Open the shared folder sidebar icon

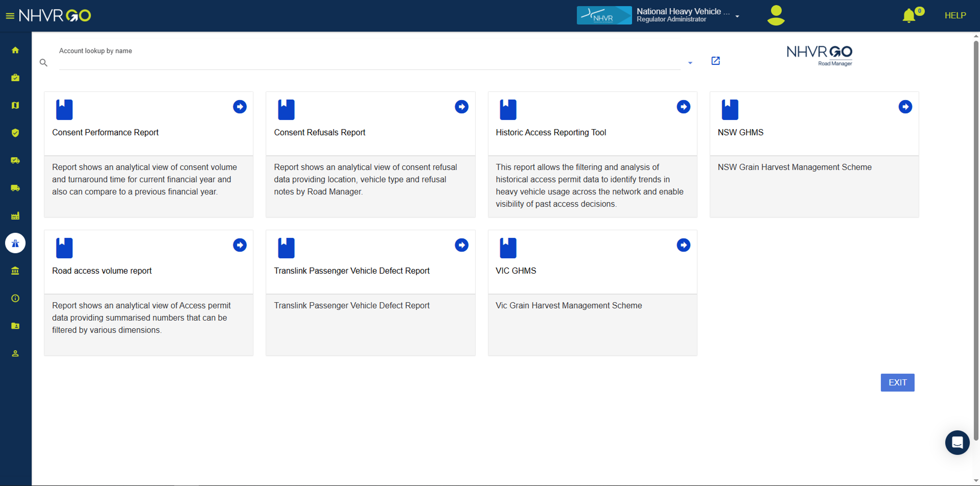(15, 326)
